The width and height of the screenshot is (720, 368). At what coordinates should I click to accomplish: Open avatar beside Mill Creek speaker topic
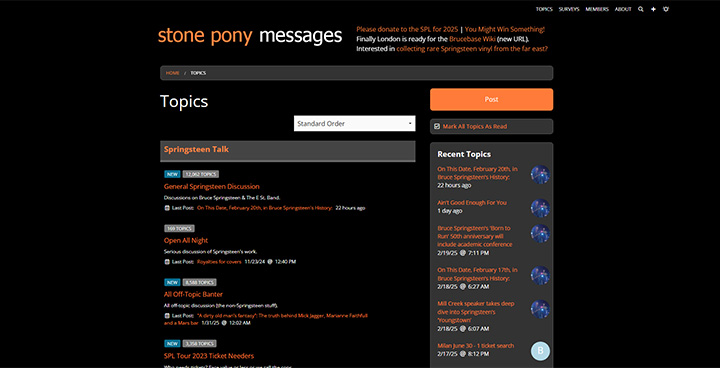(x=540, y=309)
